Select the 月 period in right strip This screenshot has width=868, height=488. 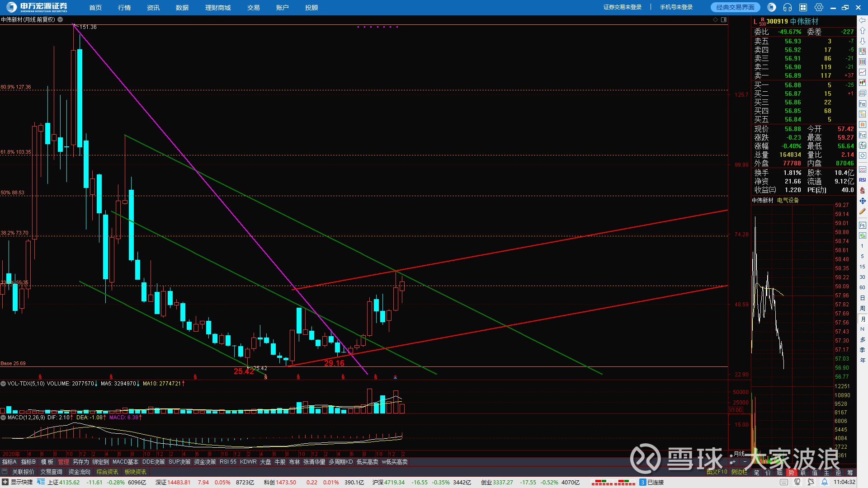(863, 319)
